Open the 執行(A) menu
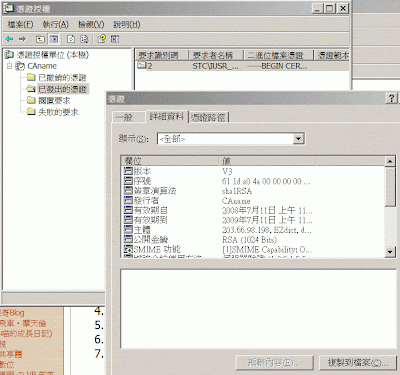Image resolution: width=400 pixels, height=375 pixels. click(x=56, y=24)
